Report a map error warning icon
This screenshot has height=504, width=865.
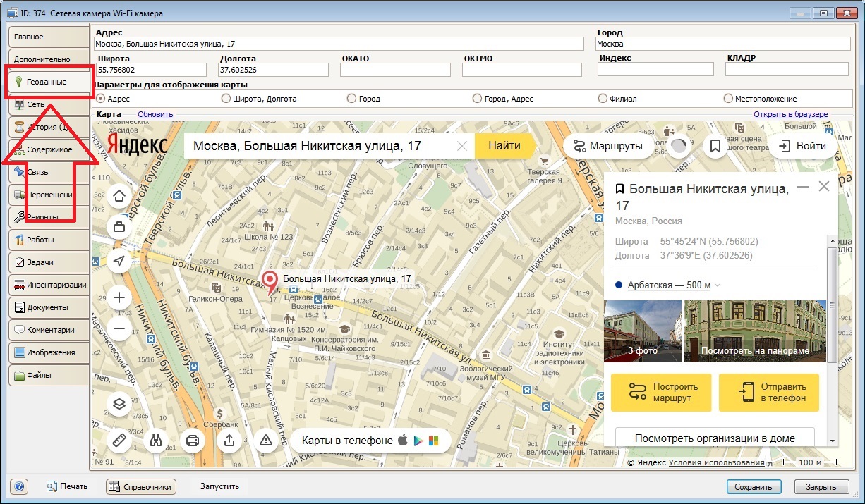point(265,441)
